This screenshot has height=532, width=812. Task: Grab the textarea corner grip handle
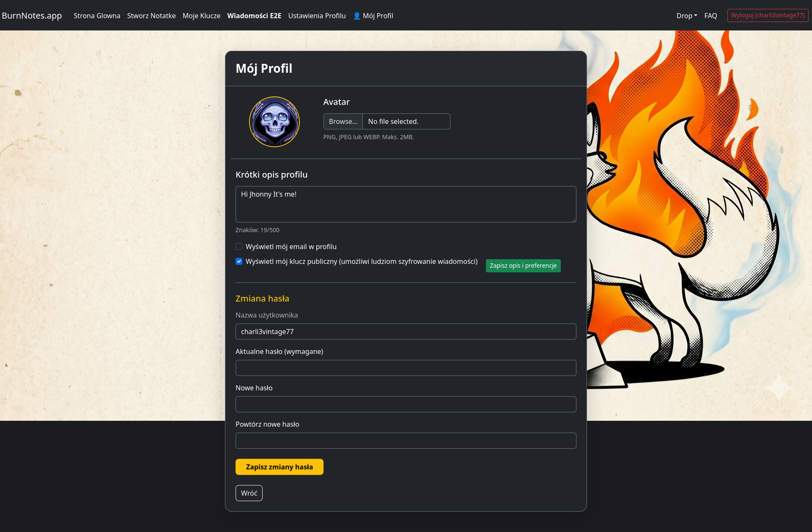click(x=573, y=219)
